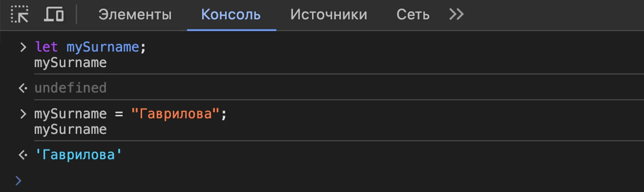Focus the empty console input line
Viewport: 644px width, 192px height.
click(x=293, y=180)
